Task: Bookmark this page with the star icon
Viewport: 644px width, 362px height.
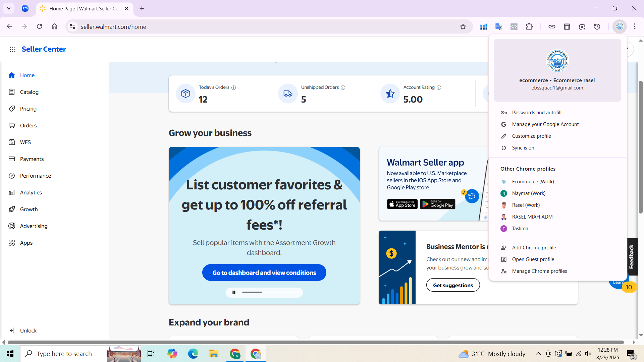Action: click(x=463, y=26)
